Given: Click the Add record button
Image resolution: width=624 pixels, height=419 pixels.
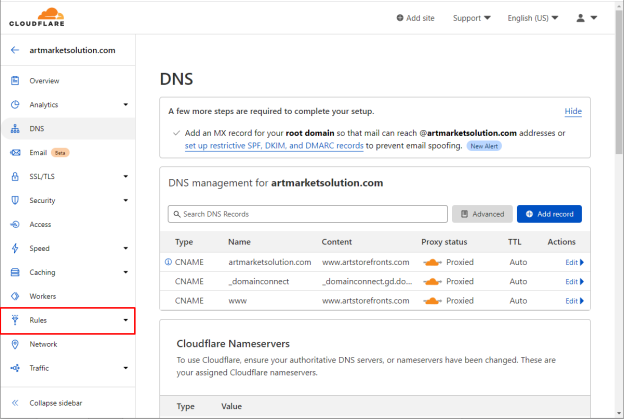Looking at the screenshot, I should pyautogui.click(x=549, y=214).
